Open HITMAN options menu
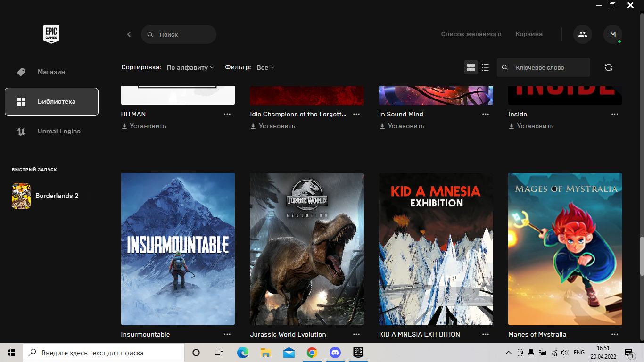644x362 pixels. [x=227, y=114]
